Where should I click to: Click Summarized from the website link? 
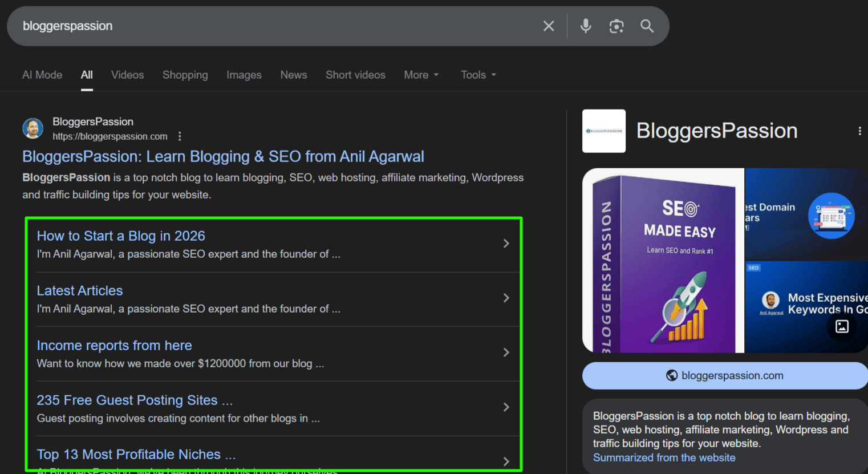pos(664,457)
